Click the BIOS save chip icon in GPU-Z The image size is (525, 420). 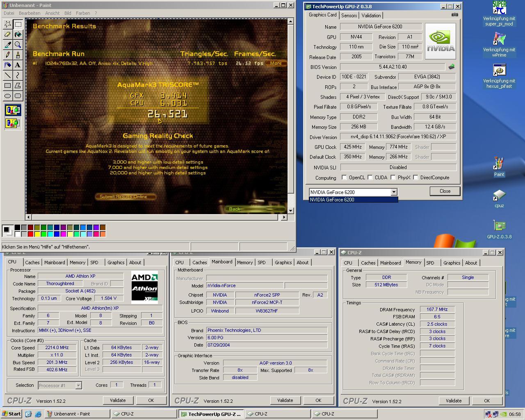tap(452, 66)
